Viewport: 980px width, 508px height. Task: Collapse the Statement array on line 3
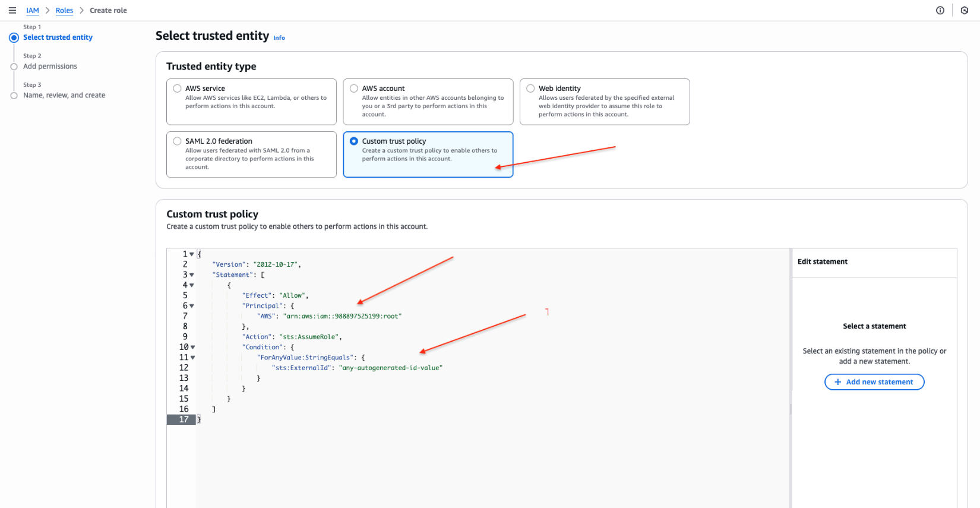pyautogui.click(x=192, y=275)
